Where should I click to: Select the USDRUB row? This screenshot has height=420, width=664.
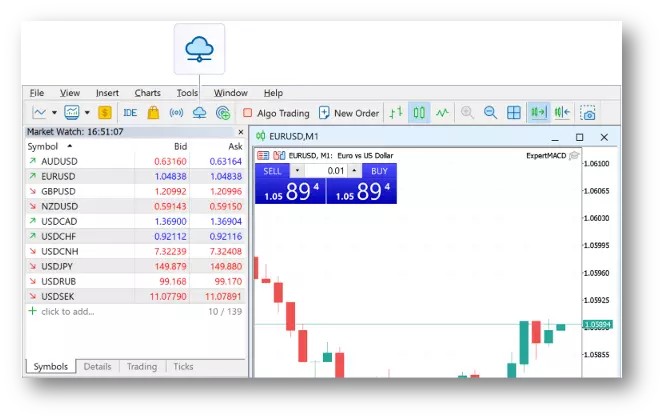pos(136,282)
